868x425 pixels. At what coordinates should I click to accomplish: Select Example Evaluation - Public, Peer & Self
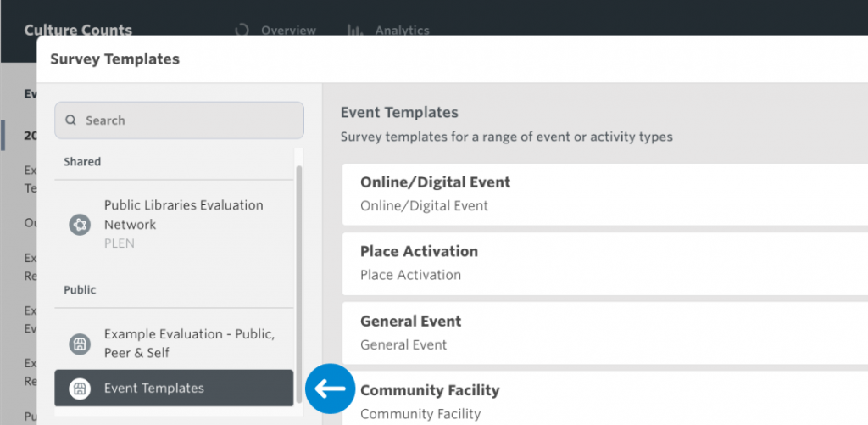174,343
